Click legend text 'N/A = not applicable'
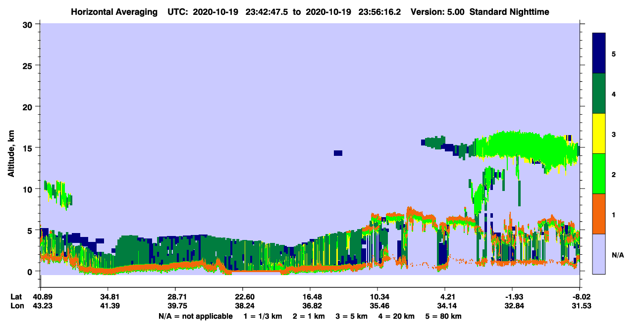The width and height of the screenshot is (644, 330). pos(195,316)
